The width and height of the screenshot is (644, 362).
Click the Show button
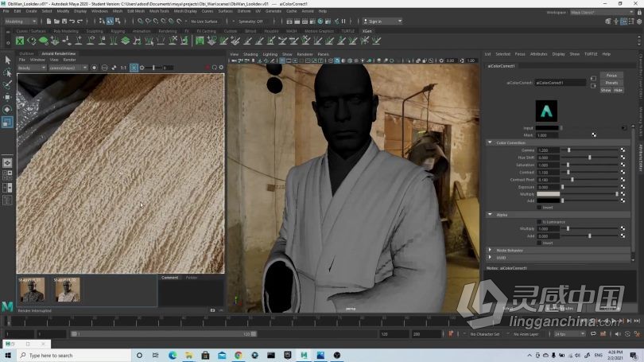[606, 91]
